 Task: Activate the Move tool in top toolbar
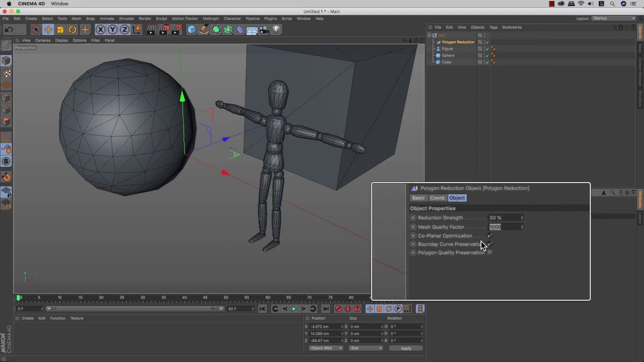click(48, 30)
